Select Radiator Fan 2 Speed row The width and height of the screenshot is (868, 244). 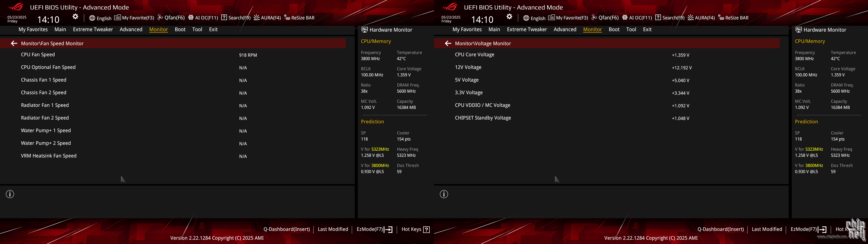pos(173,118)
